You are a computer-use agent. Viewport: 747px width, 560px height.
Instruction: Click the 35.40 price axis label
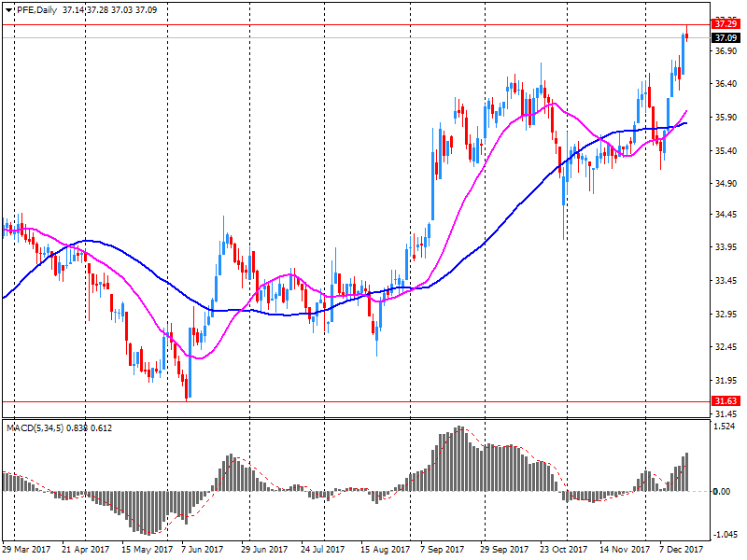pyautogui.click(x=726, y=151)
